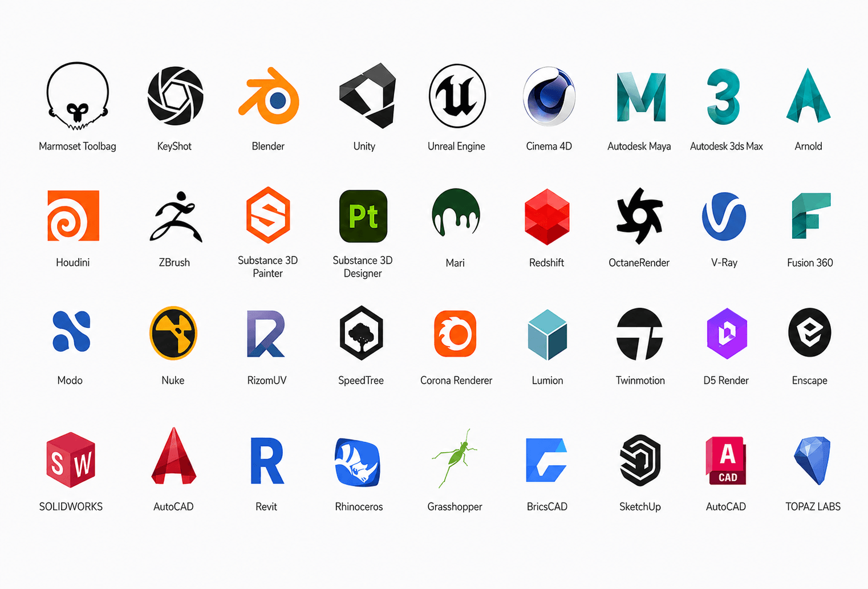Select the 'SOLIDWORKS' text label

71,507
